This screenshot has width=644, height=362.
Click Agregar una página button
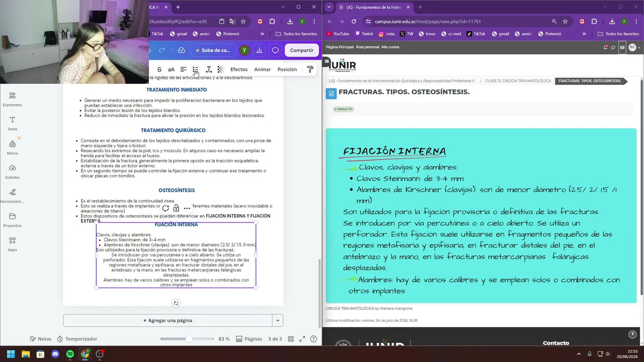click(167, 320)
